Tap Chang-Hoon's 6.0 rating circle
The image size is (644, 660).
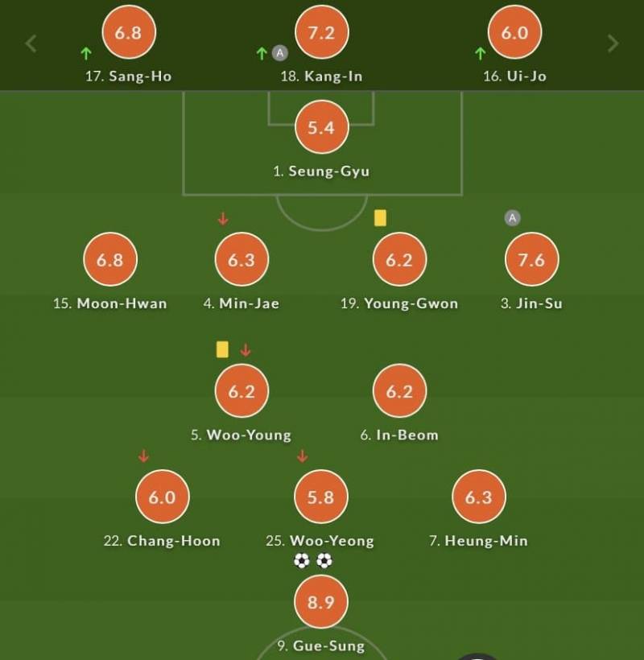[x=162, y=497]
